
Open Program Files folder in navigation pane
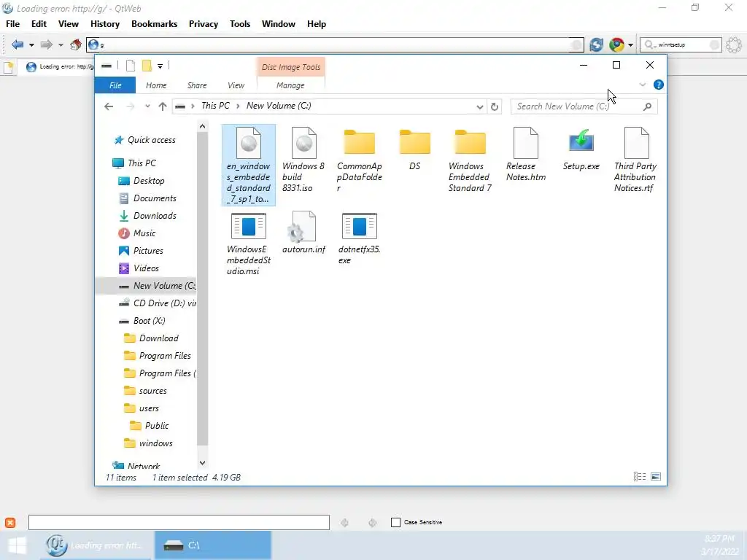click(x=158, y=356)
